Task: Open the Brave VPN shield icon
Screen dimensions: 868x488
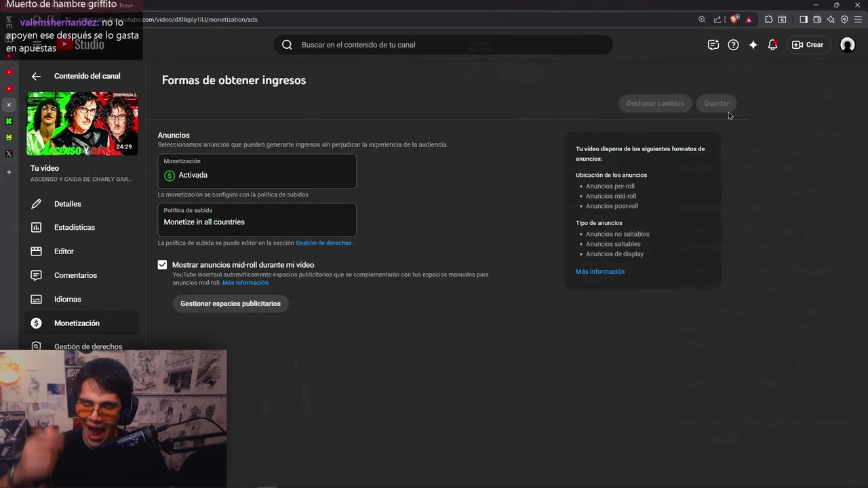Action: click(844, 20)
